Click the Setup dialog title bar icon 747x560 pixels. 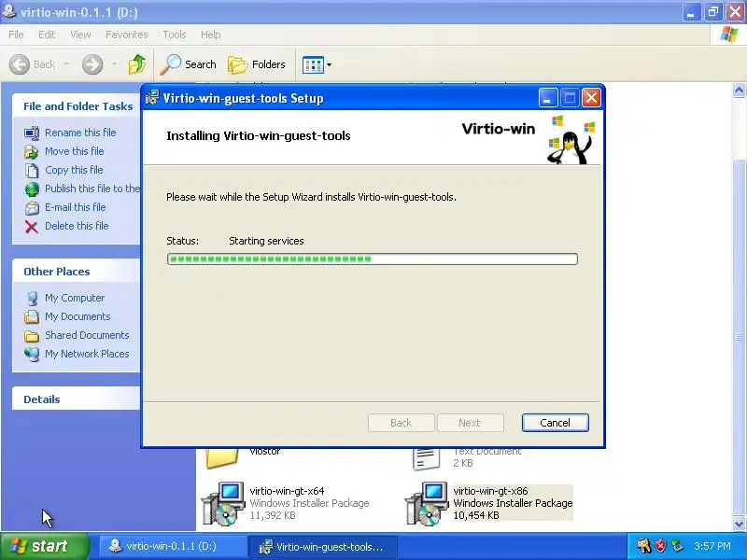click(152, 98)
